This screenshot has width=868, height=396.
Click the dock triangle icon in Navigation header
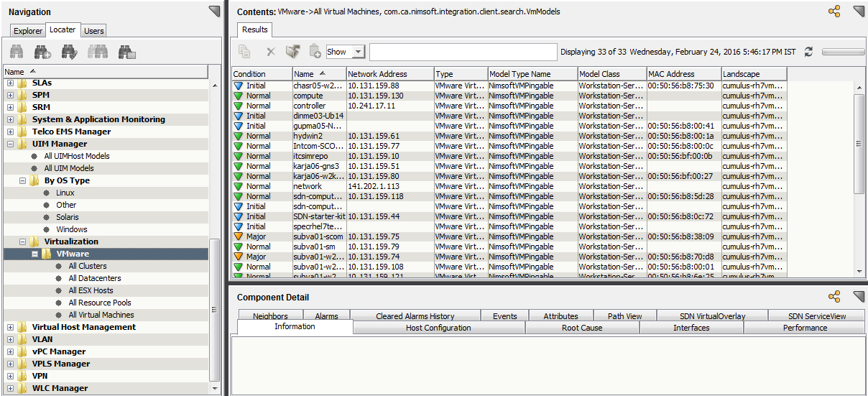point(214,11)
